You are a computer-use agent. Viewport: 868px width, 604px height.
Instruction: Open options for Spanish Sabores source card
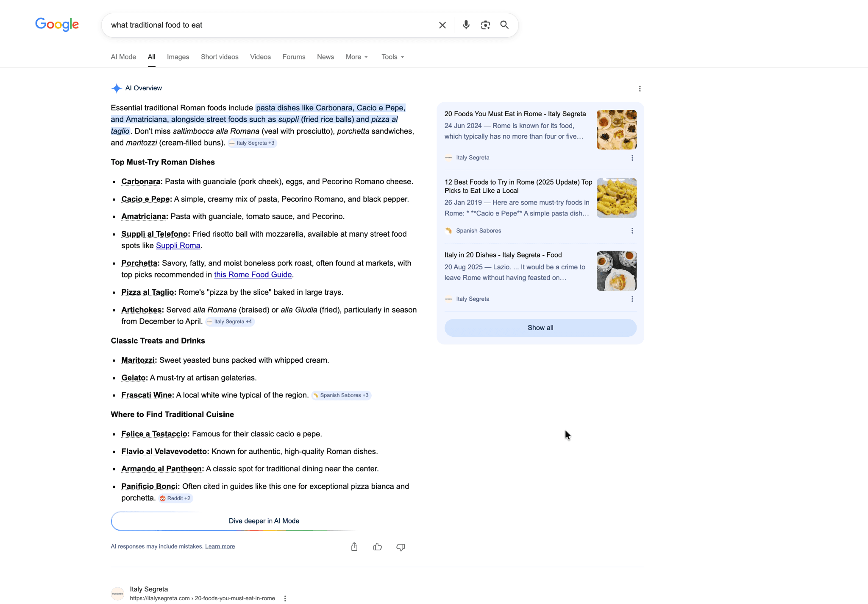[x=632, y=231]
